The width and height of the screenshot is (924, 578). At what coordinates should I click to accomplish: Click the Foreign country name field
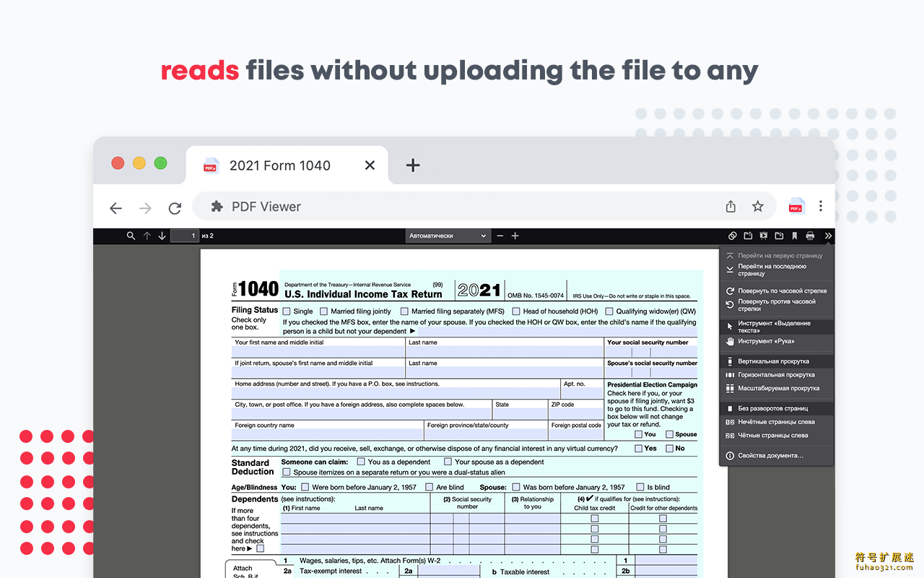click(328, 435)
